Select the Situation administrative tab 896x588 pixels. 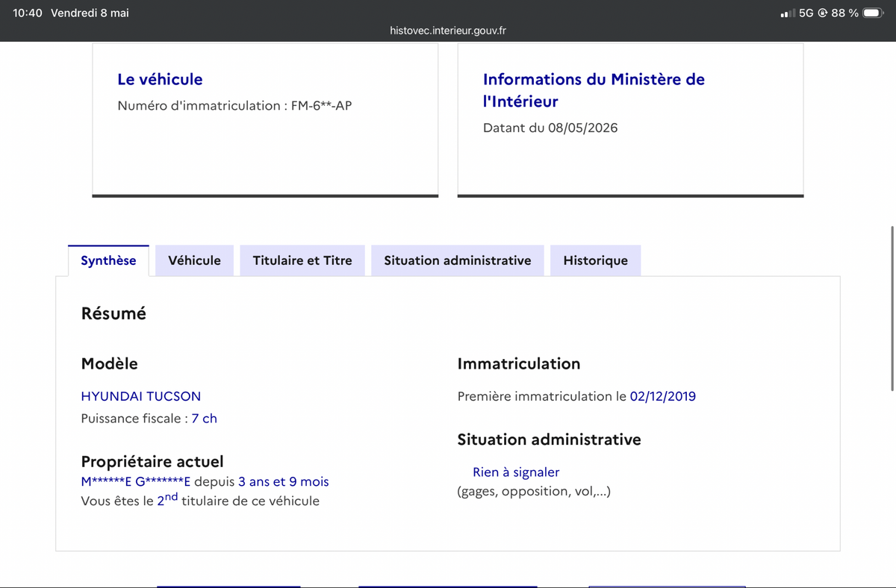(x=458, y=260)
